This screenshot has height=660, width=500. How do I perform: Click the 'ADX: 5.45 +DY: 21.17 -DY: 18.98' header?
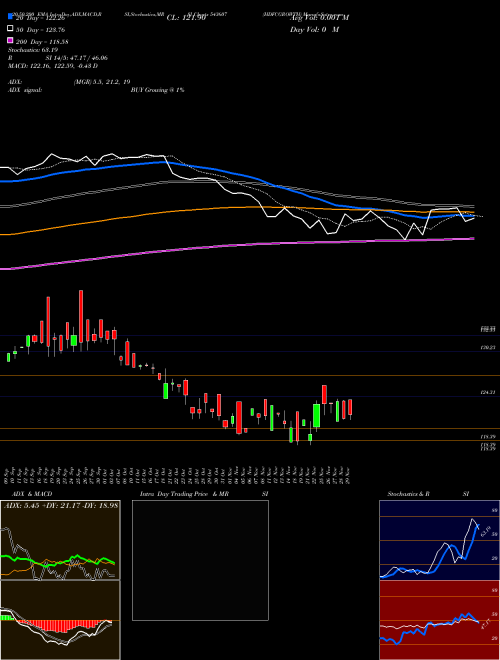tap(61, 506)
